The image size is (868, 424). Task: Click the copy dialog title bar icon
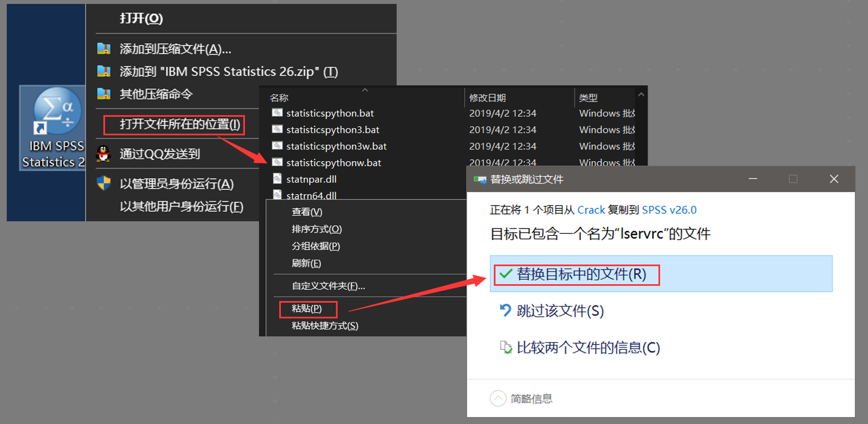pos(480,180)
